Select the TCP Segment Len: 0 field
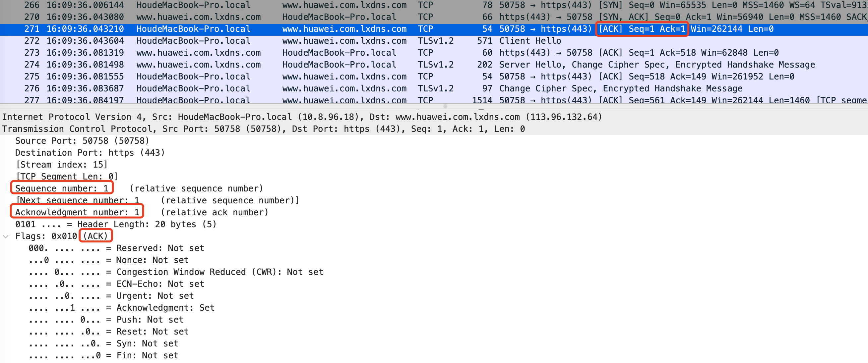868x363 pixels. point(67,177)
